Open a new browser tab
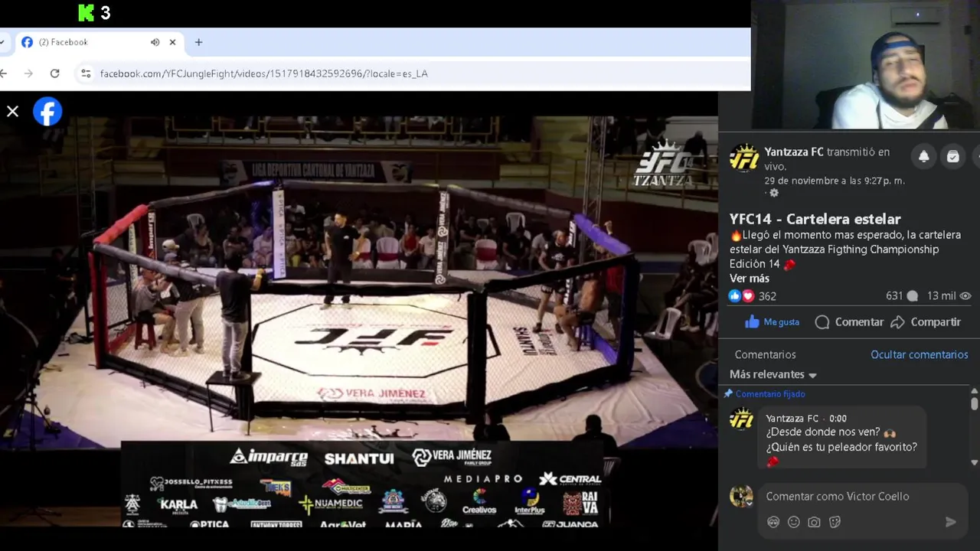Viewport: 980px width, 551px height. (x=198, y=42)
